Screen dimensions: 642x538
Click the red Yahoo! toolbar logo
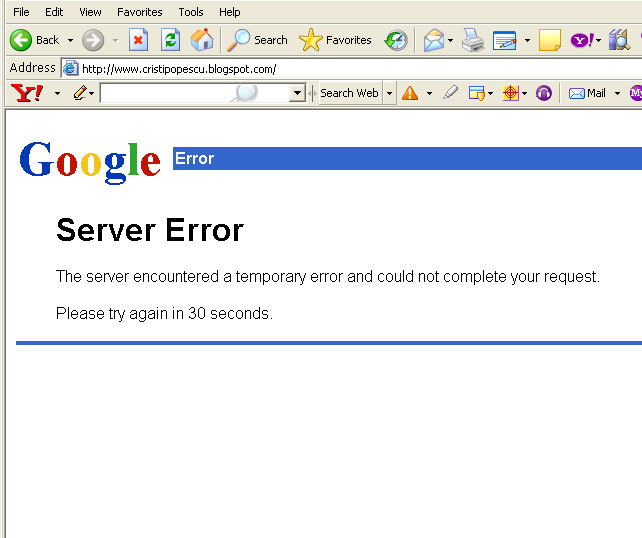coord(27,93)
